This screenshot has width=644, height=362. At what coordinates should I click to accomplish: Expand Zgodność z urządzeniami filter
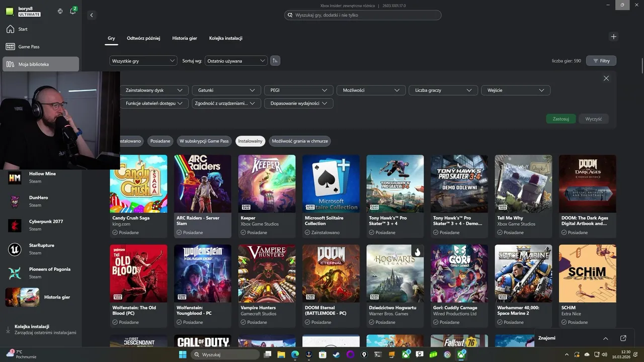click(226, 104)
